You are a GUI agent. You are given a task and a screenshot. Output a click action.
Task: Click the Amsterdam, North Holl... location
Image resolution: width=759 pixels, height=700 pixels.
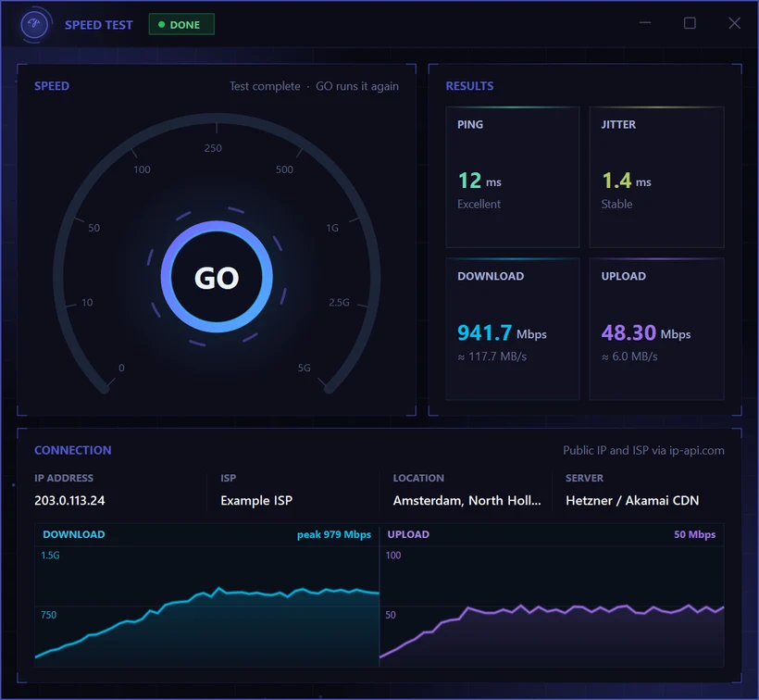467,501
